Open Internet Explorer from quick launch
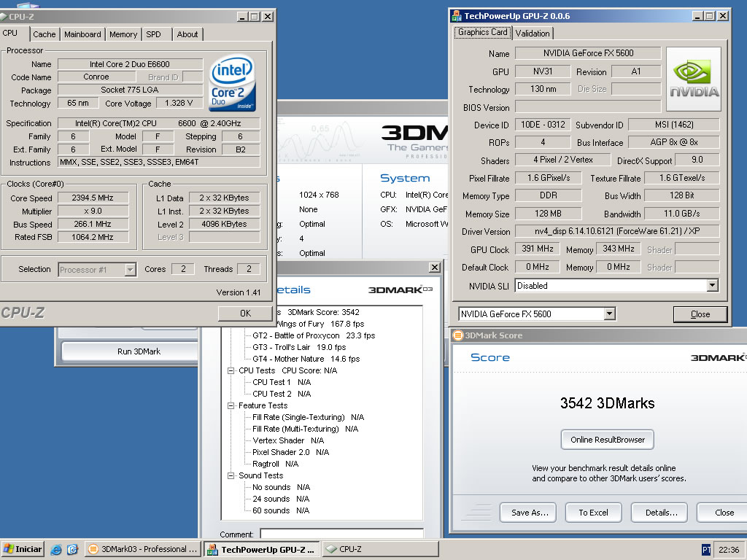 pos(55,550)
